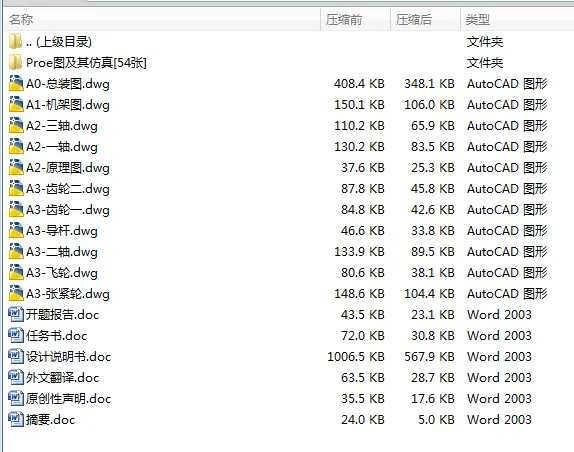Click AutoCAD 图形 type of A0-总装图.dwg row

point(507,84)
